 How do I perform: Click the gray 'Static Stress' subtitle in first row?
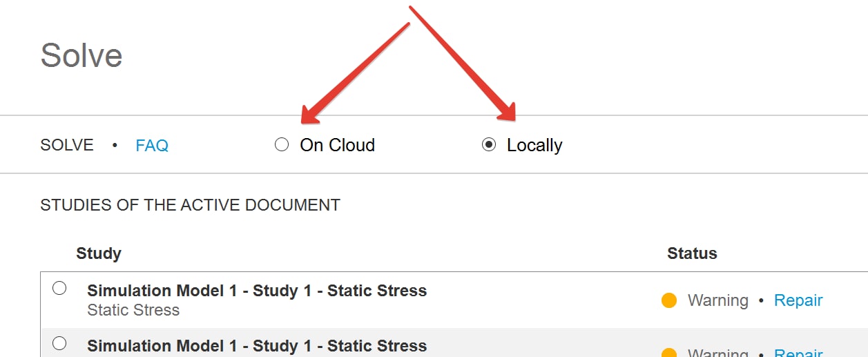coord(133,310)
